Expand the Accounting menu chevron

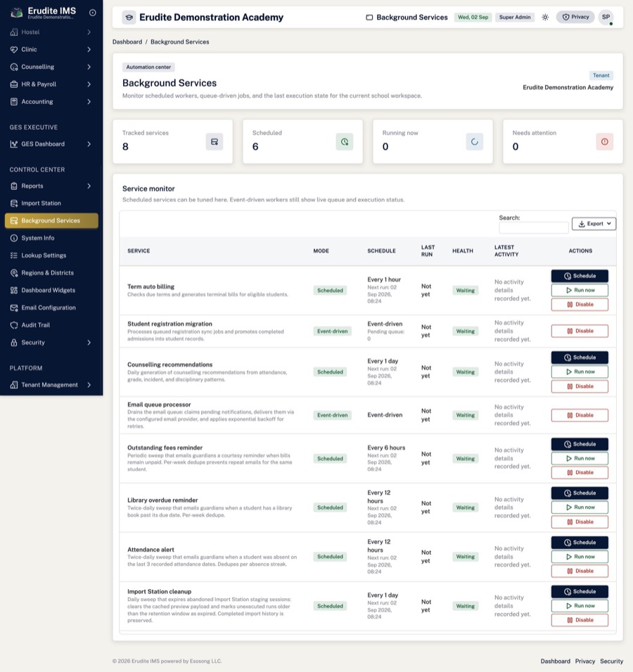pos(89,101)
